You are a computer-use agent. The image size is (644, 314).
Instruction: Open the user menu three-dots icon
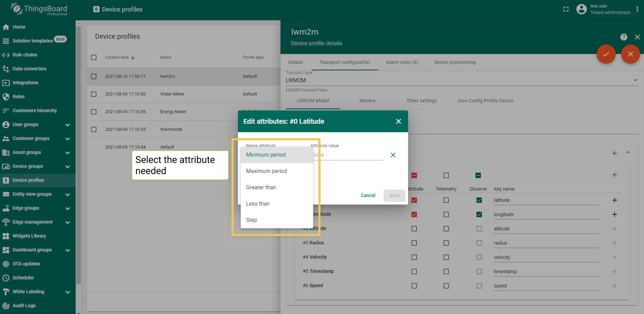(x=637, y=9)
